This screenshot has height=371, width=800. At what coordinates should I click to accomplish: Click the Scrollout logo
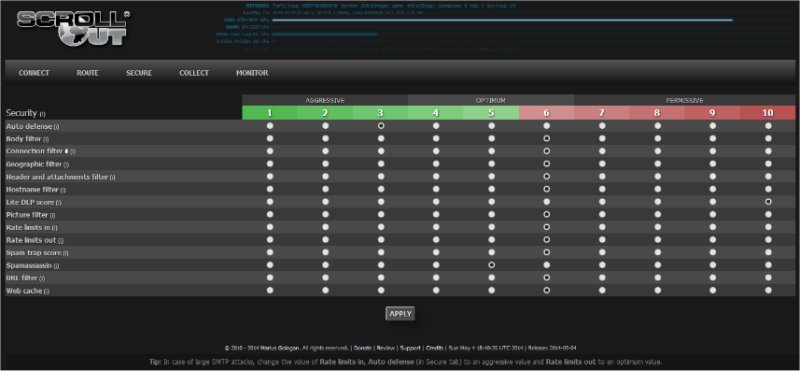[73, 29]
